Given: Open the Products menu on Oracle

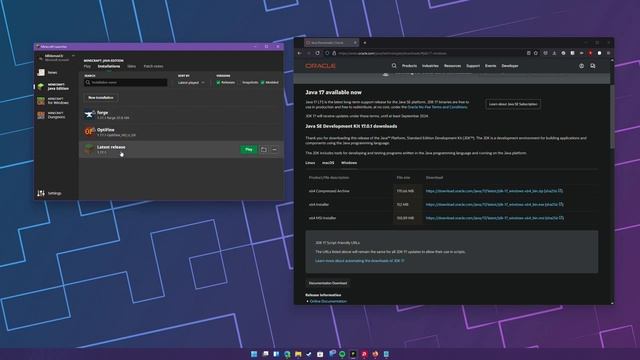Looking at the screenshot, I should point(409,66).
